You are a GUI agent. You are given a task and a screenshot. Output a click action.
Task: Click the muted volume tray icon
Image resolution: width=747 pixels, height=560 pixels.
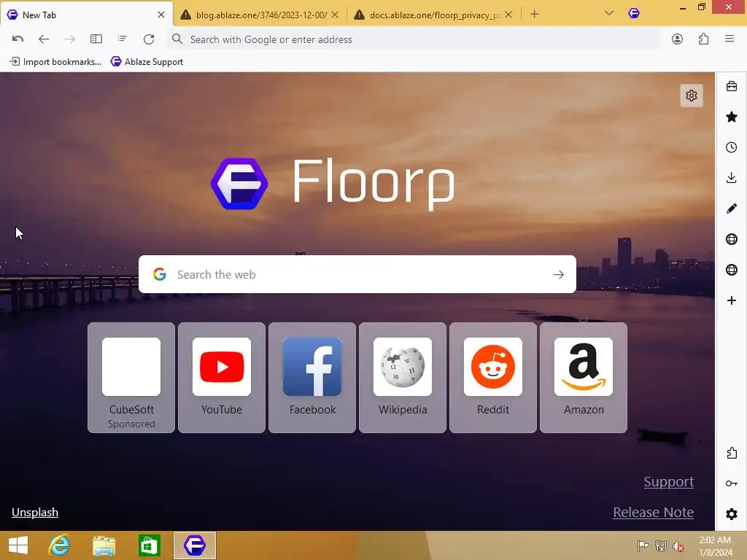[x=678, y=546]
